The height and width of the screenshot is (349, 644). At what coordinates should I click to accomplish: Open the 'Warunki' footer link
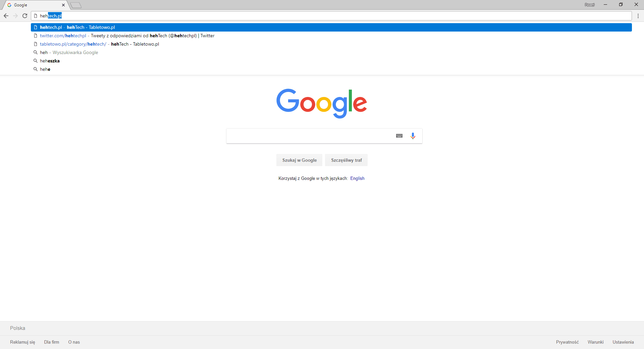pos(595,342)
